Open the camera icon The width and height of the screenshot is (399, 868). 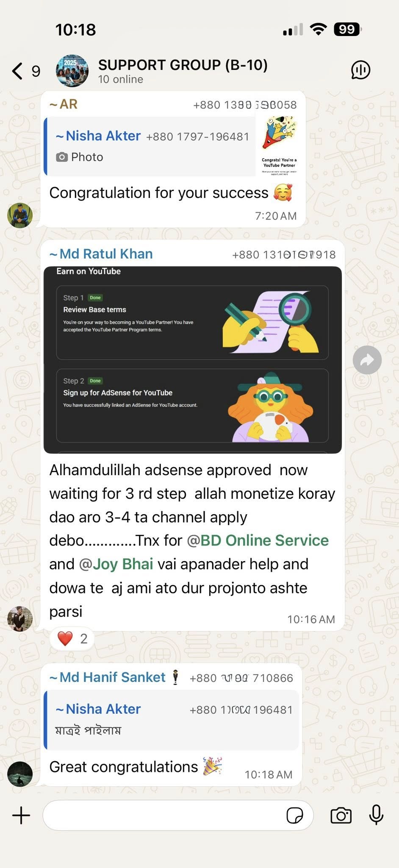(x=341, y=815)
